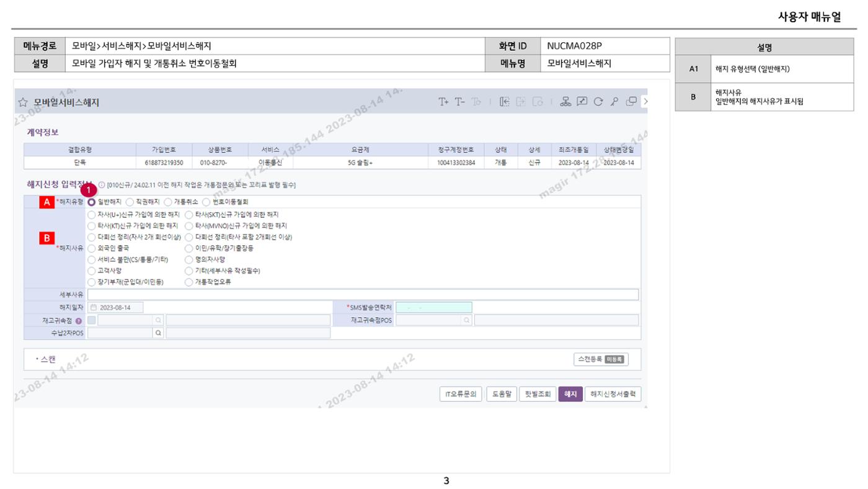Select 일반해지 radio button
The height and width of the screenshot is (489, 868).
92,202
